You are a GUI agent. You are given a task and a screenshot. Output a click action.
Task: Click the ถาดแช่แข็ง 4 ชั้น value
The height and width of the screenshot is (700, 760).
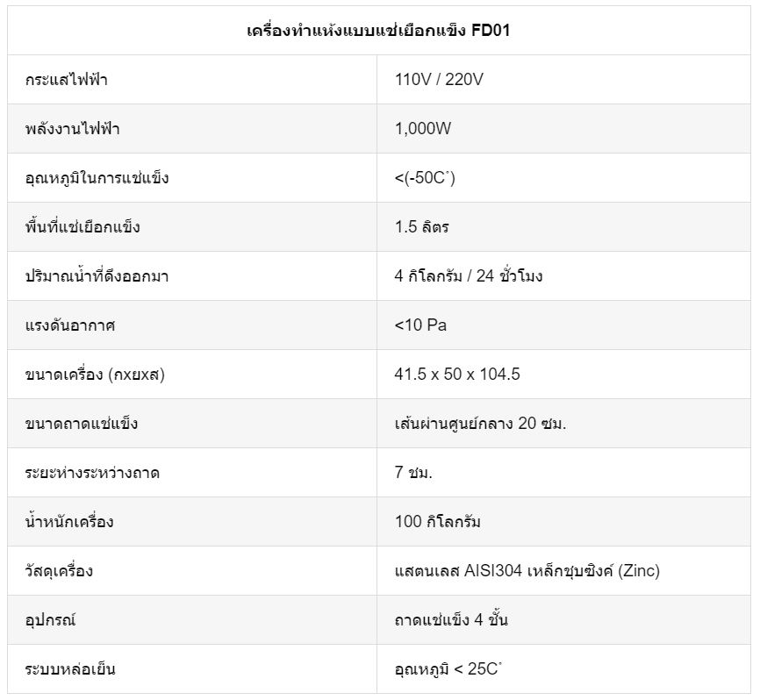tap(451, 619)
